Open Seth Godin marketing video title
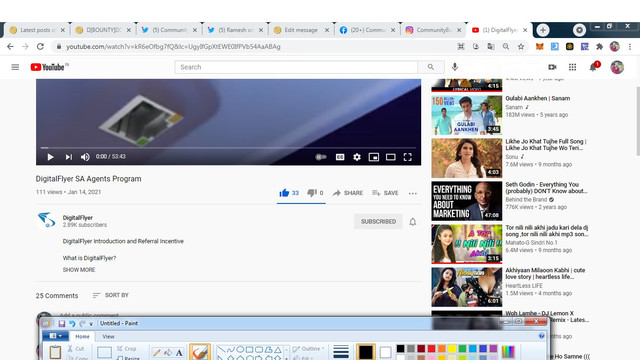The width and height of the screenshot is (640, 360). [x=547, y=188]
